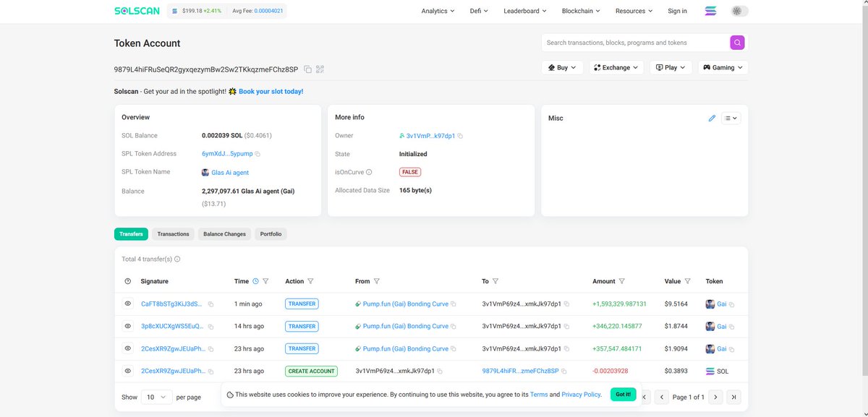Switch to the Balance Changes tab
Image resolution: width=868 pixels, height=417 pixels.
(x=224, y=234)
